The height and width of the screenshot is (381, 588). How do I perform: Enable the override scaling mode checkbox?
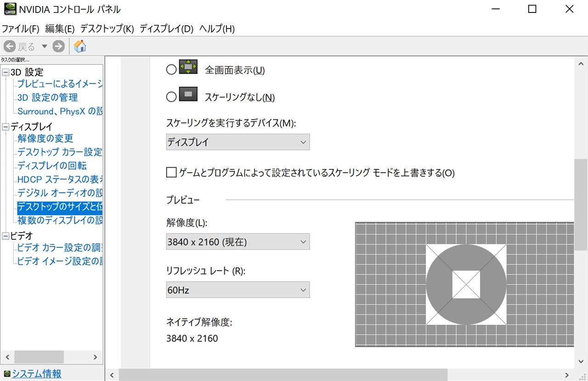pyautogui.click(x=171, y=172)
